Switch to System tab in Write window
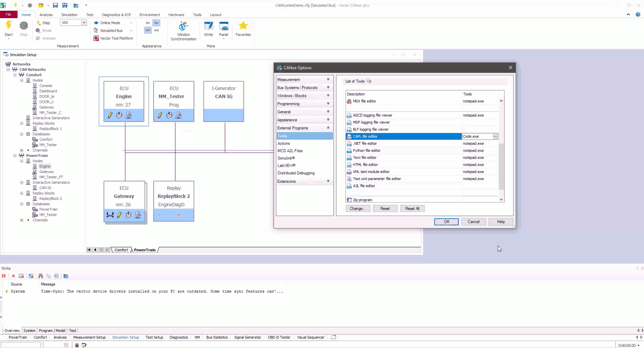The width and height of the screenshot is (644, 348). 29,331
